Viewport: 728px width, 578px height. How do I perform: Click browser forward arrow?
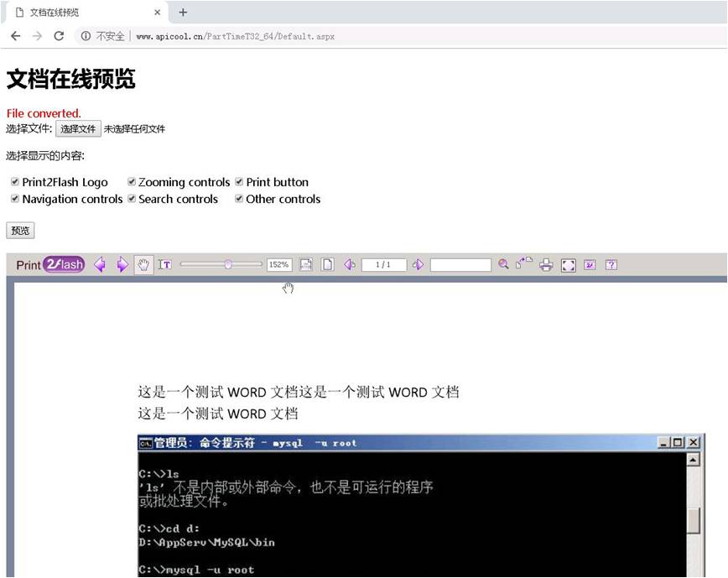click(37, 36)
